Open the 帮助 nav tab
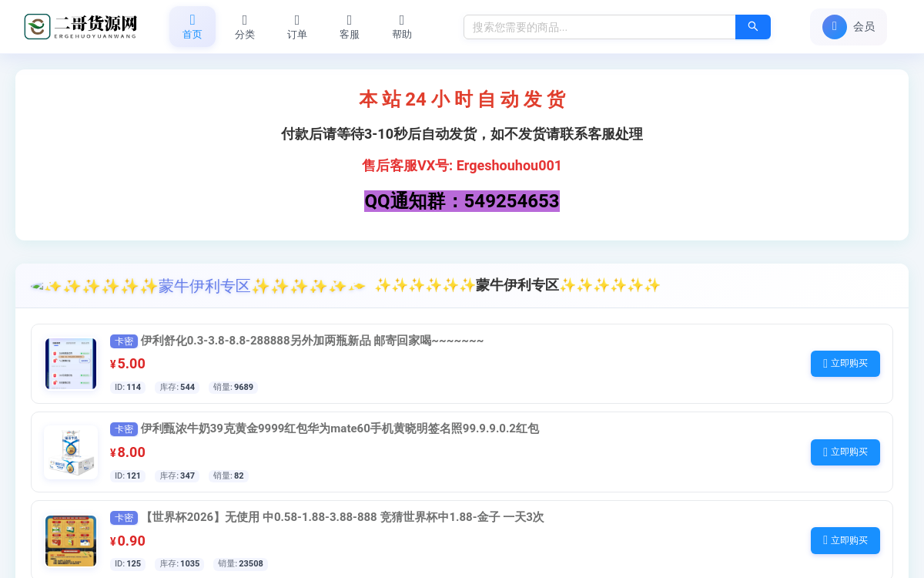The height and width of the screenshot is (578, 924). point(402,27)
